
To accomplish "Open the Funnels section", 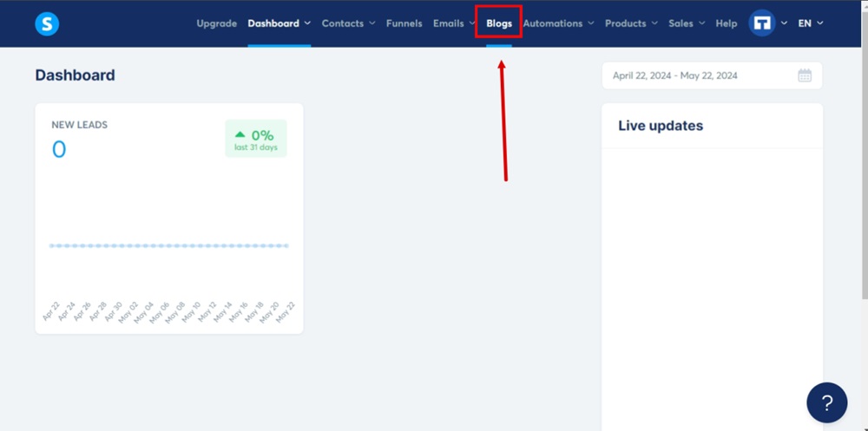I will click(404, 23).
